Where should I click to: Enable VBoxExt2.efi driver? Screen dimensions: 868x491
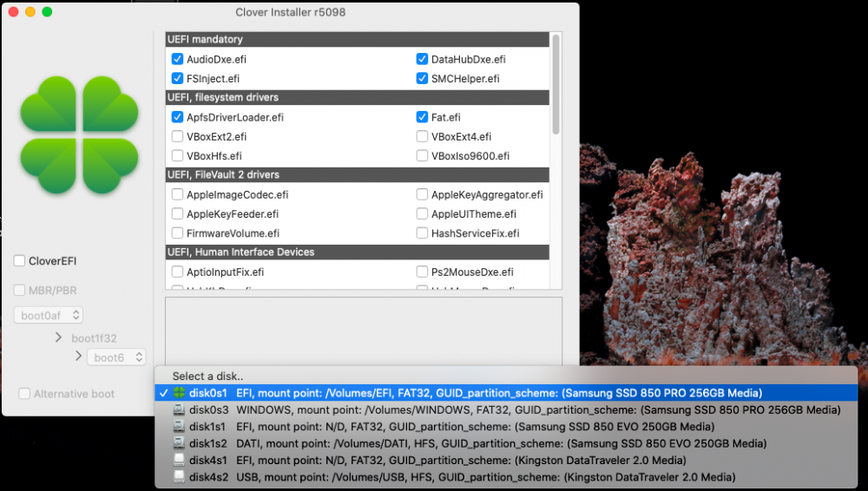177,137
